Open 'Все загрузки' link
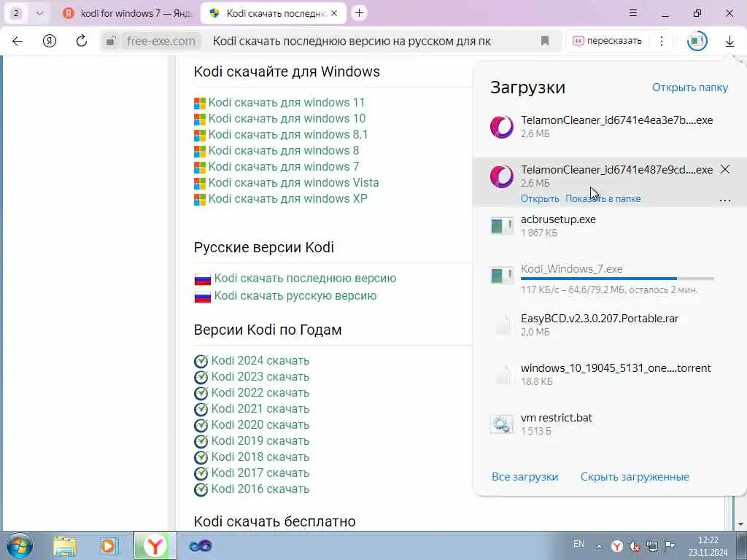Image resolution: width=747 pixels, height=560 pixels. click(x=525, y=477)
